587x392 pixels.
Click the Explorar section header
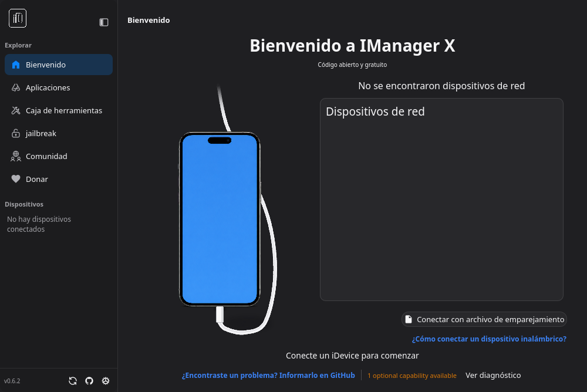[18, 45]
